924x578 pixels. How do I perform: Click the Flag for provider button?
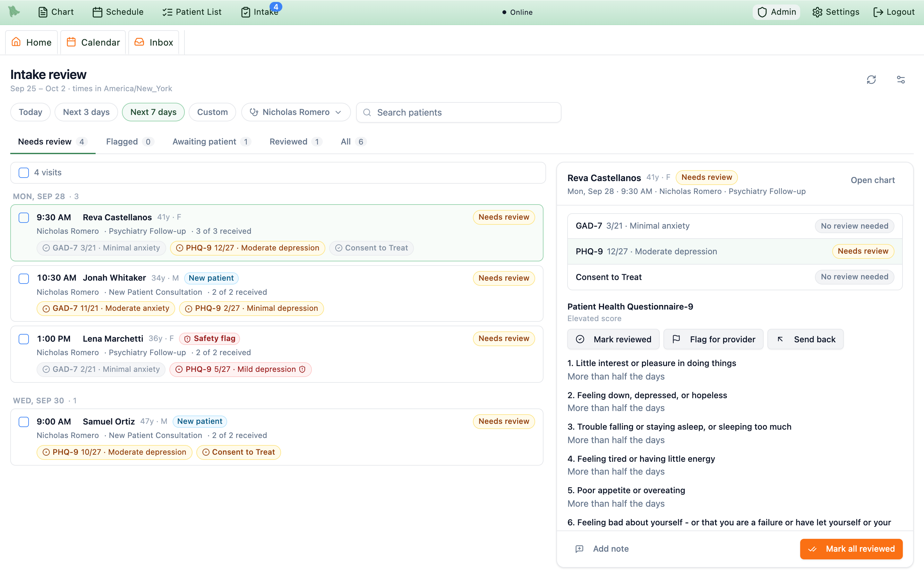[x=713, y=339]
